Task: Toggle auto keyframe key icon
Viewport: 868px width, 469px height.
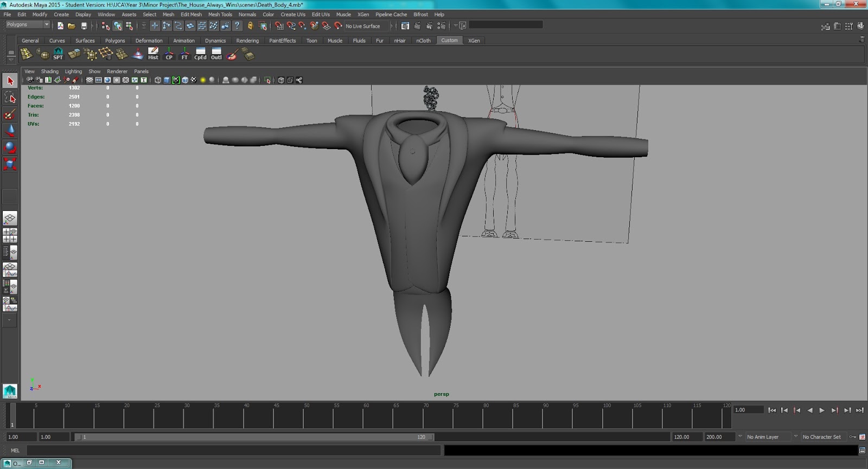Action: (x=852, y=437)
